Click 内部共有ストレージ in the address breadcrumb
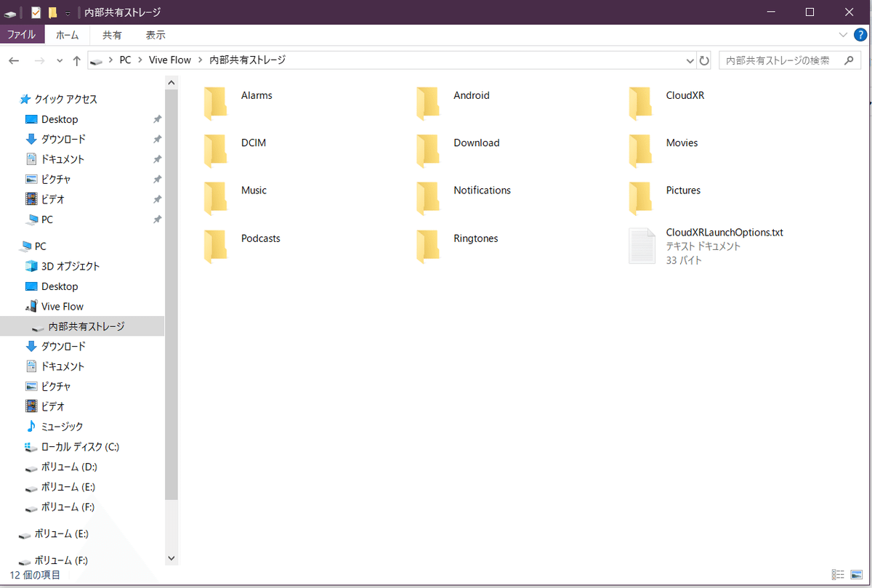Viewport: 872px width, 588px height. (x=247, y=60)
